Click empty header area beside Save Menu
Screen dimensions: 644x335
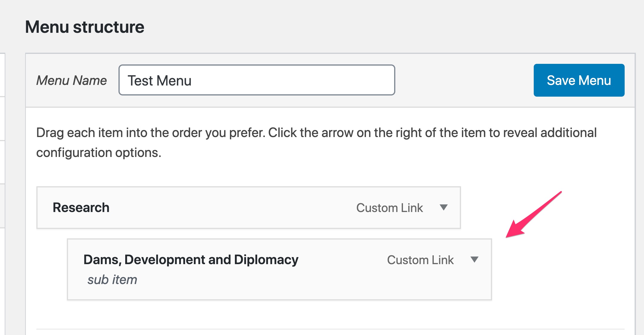click(x=464, y=80)
